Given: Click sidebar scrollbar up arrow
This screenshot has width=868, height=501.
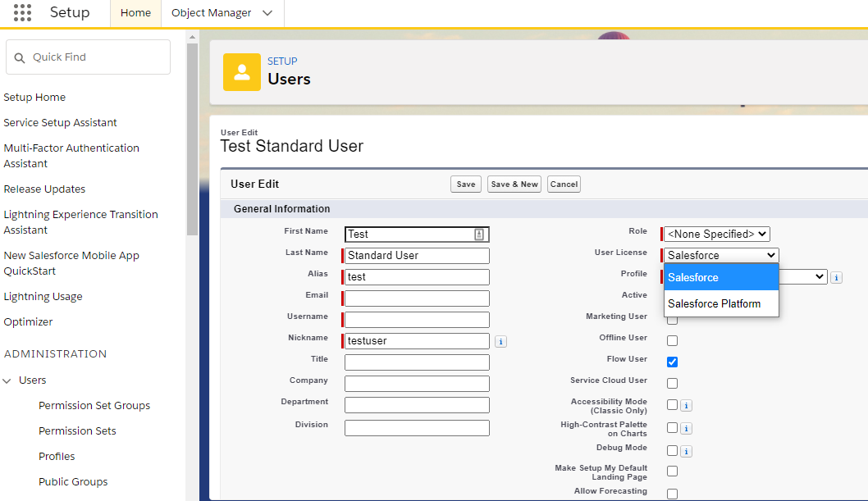Looking at the screenshot, I should pos(192,38).
